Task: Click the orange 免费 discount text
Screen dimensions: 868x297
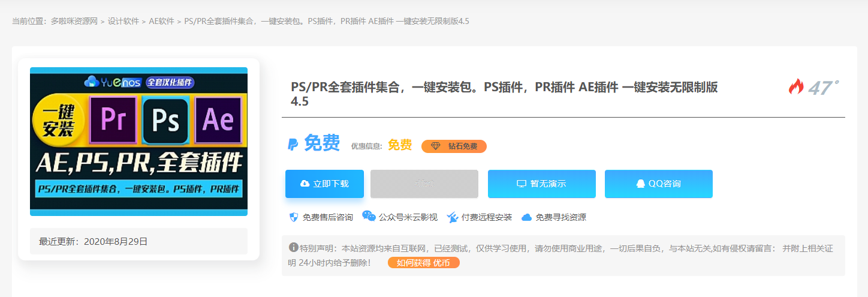Action: pyautogui.click(x=400, y=145)
